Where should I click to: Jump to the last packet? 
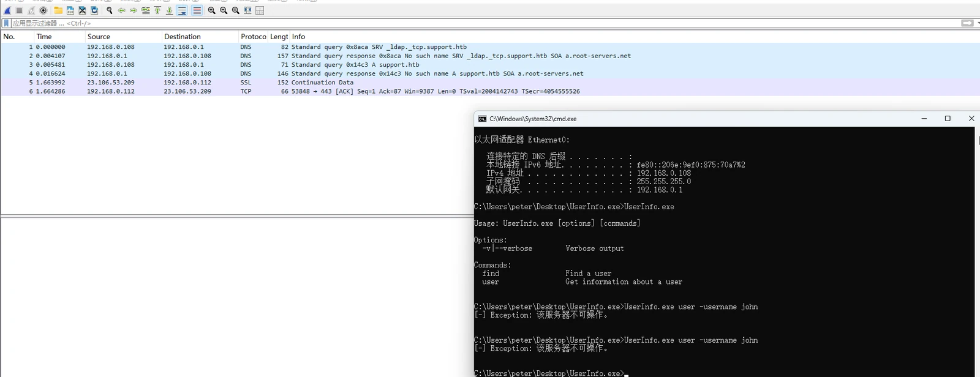point(170,10)
